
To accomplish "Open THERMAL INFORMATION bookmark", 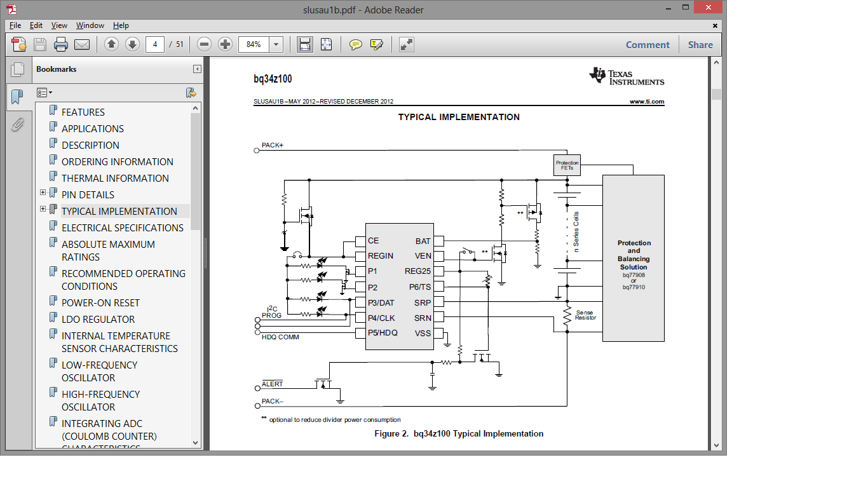I will (115, 178).
